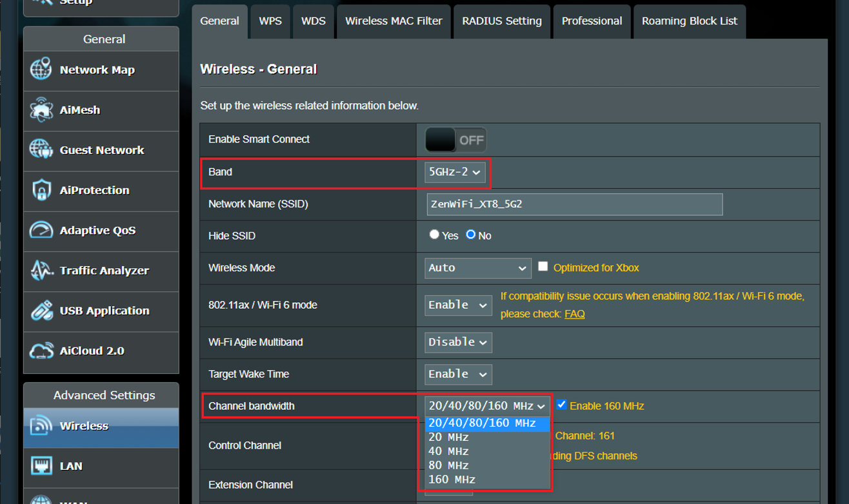This screenshot has width=849, height=504.
Task: Collapse the Channel bandwidth dropdown
Action: tap(487, 406)
